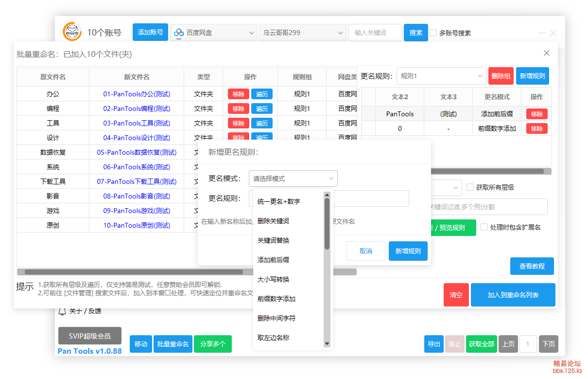Click the 查看教程 button
The image size is (588, 379).
pyautogui.click(x=532, y=266)
